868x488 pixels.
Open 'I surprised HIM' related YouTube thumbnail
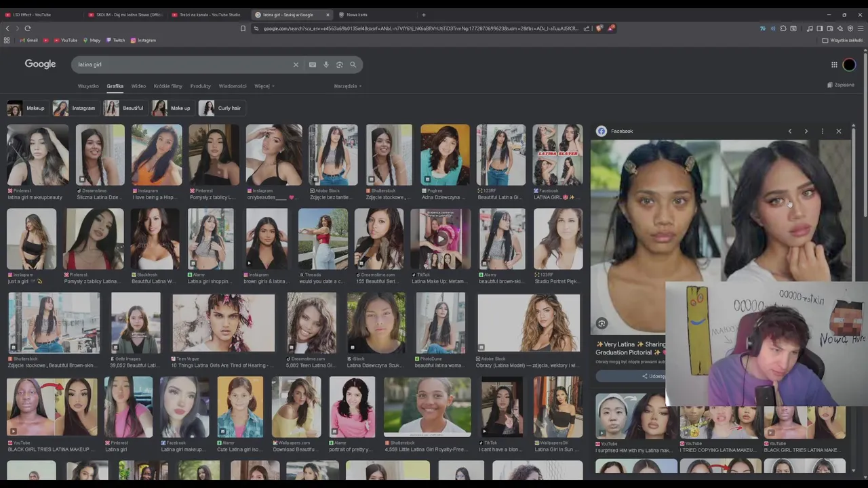[x=635, y=415]
